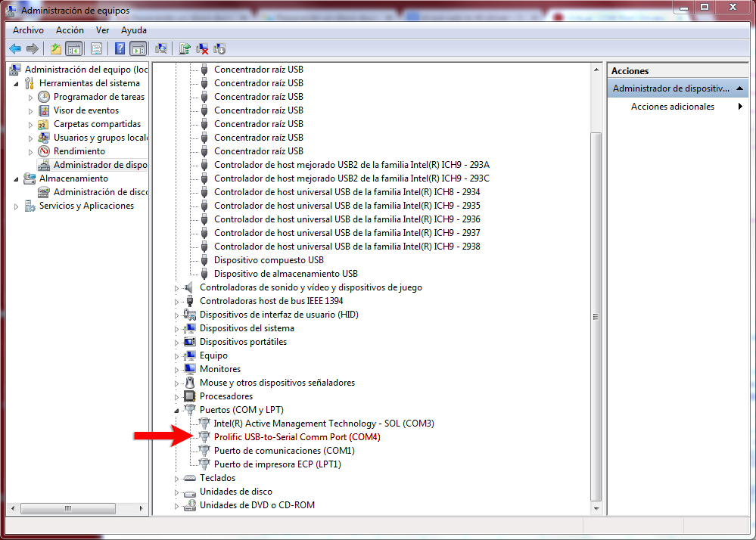Viewport: 756px width, 540px height.
Task: Click the Disable device toolbar icon
Action: 219,49
